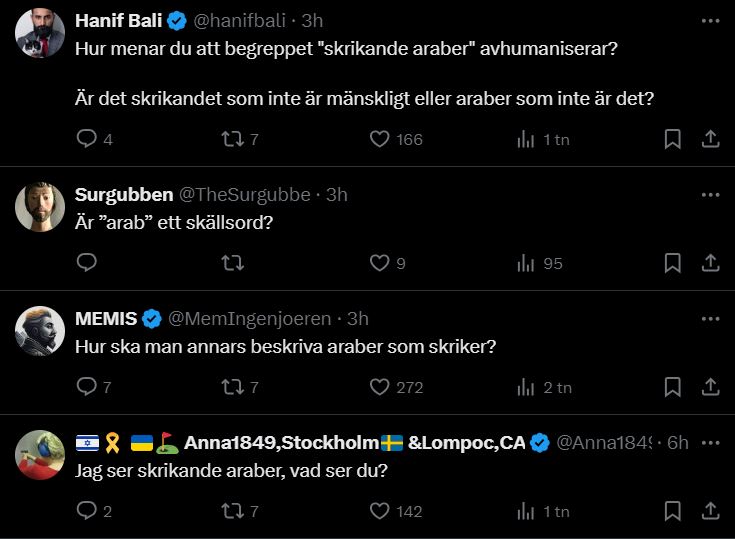
Task: Open more options for the MEMIS tweet
Action: point(710,319)
